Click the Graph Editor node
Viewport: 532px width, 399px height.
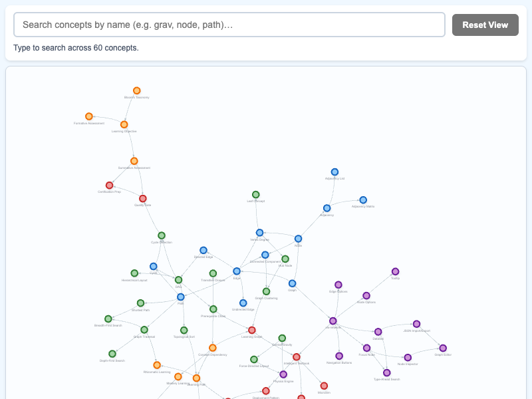pyautogui.click(x=443, y=348)
